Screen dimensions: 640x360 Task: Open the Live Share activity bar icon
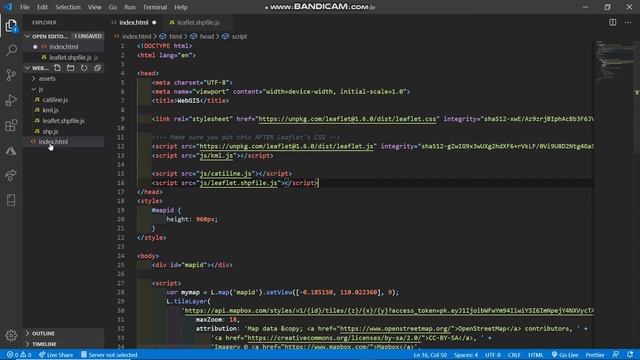click(11, 176)
